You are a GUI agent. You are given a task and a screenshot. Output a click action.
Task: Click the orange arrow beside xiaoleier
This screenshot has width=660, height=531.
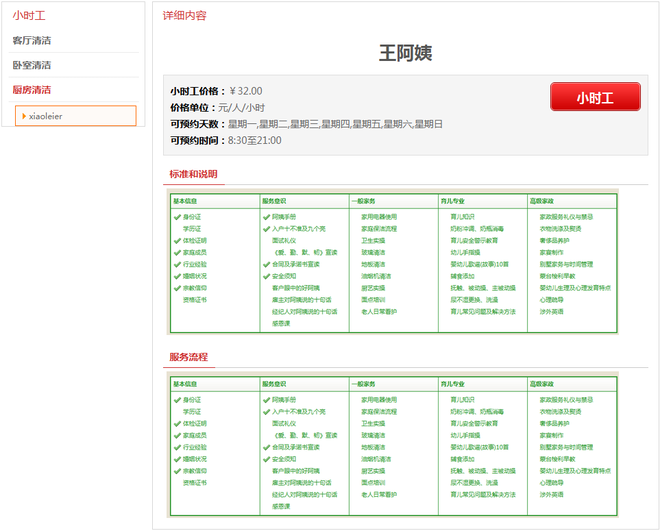(x=23, y=116)
